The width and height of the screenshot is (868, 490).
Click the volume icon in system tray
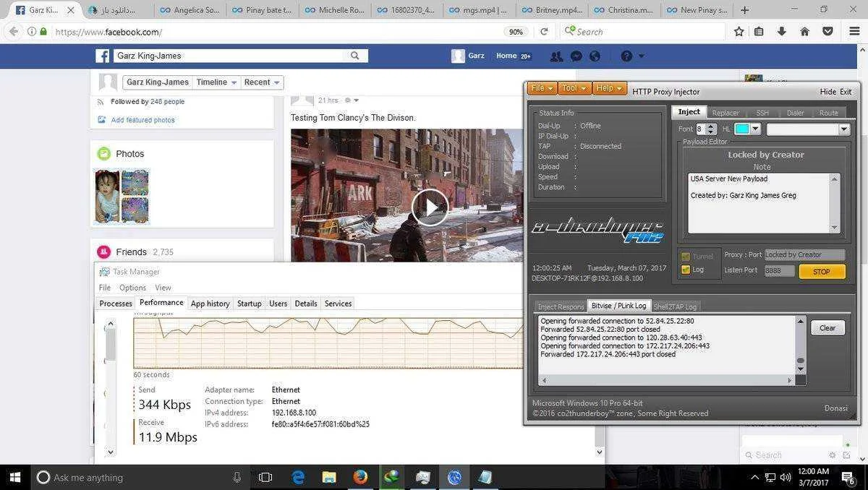(x=785, y=477)
